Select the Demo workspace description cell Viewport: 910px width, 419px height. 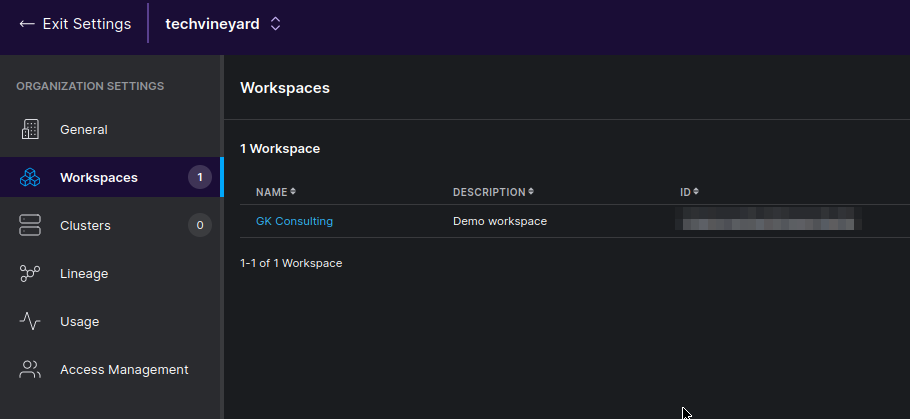[499, 221]
